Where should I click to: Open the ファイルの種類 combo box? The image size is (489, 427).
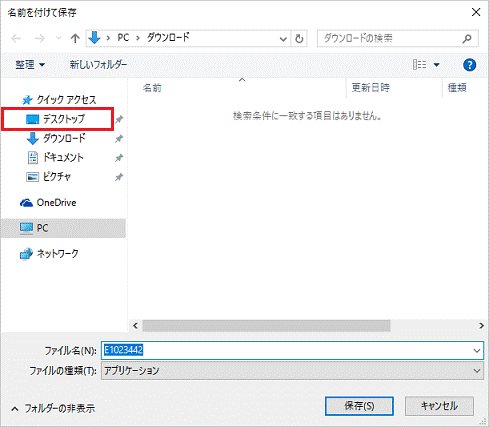[x=292, y=371]
